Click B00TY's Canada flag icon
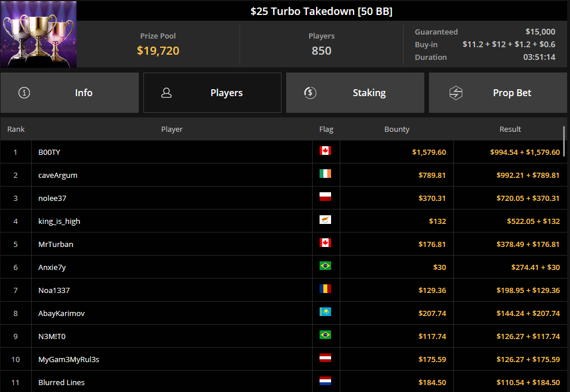 (325, 150)
